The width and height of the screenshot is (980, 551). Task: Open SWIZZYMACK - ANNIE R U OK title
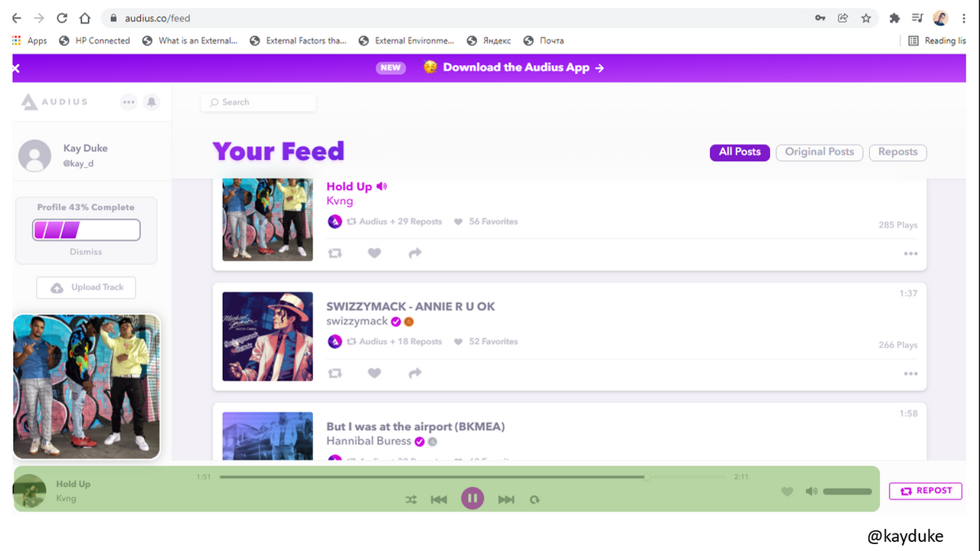(x=410, y=306)
